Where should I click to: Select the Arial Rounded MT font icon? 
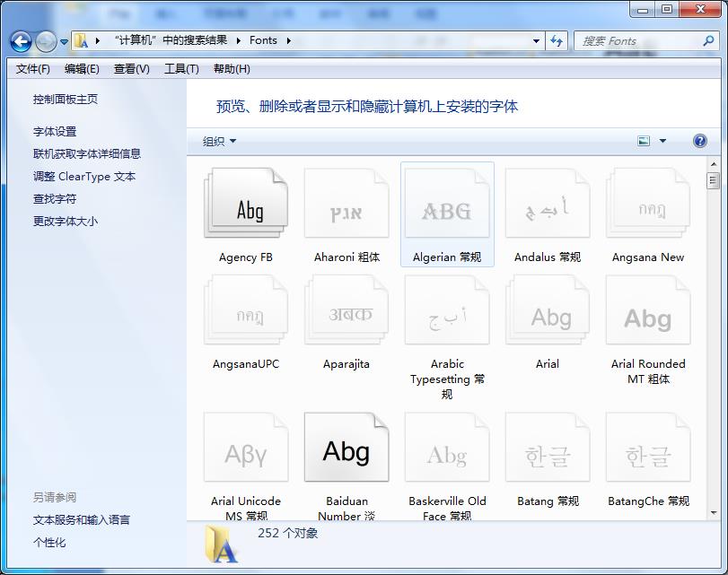tap(648, 309)
